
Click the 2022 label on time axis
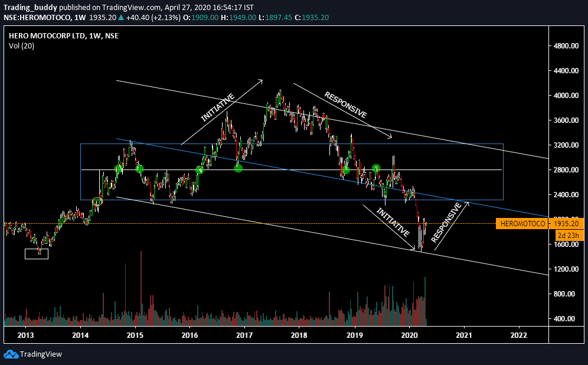point(519,335)
